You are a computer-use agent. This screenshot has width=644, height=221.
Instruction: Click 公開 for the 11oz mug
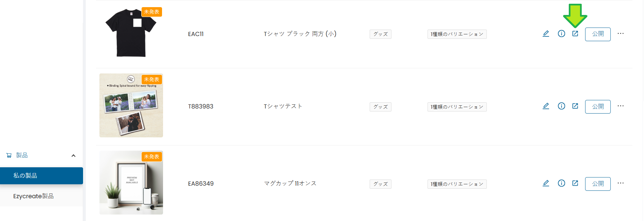[x=598, y=184]
